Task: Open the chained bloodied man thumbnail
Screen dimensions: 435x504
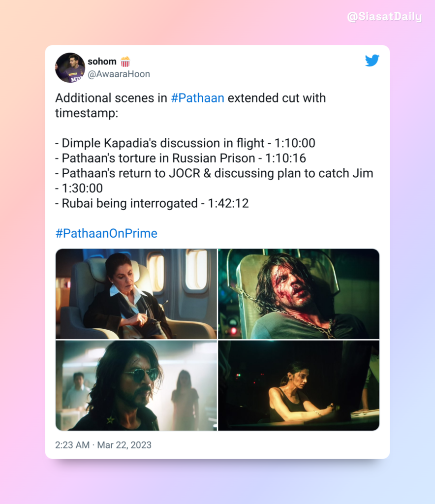Action: tap(299, 294)
